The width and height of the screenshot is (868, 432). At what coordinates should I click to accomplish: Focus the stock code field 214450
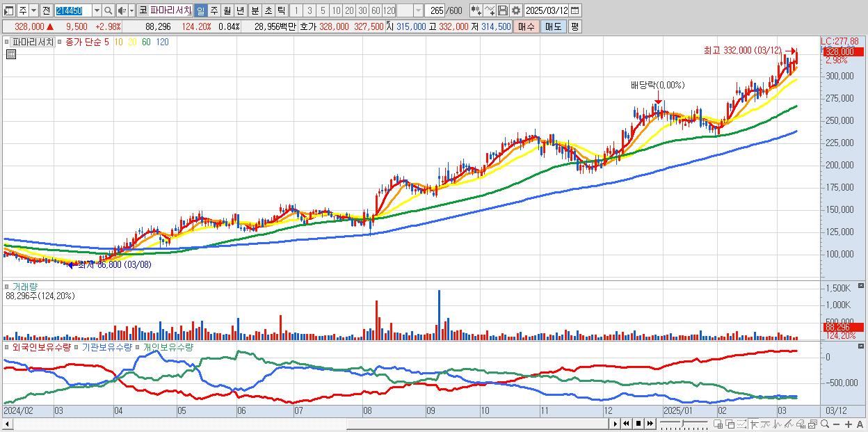coord(72,10)
